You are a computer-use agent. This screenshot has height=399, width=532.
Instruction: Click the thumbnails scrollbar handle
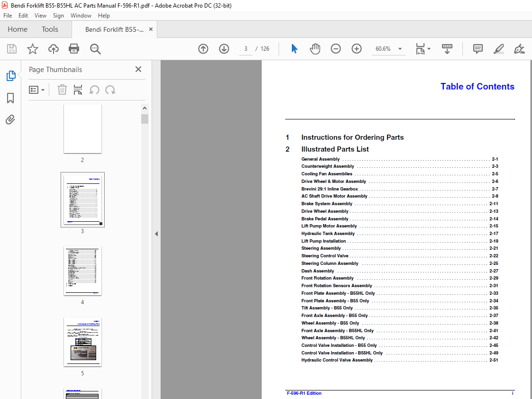145,119
